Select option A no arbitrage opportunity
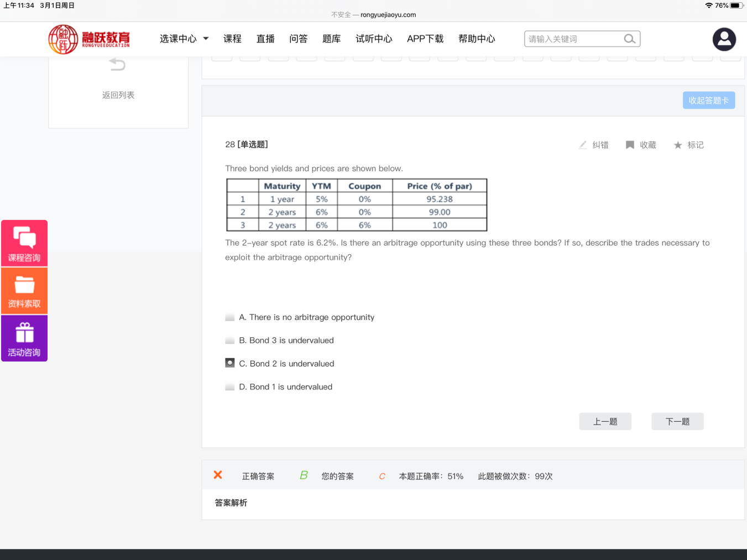The height and width of the screenshot is (560, 747). 230,317
